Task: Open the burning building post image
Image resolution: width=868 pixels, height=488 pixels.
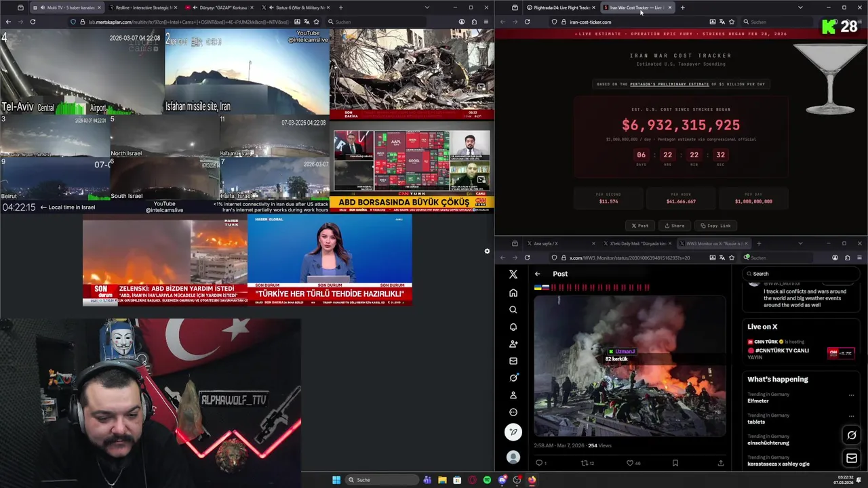Action: point(629,366)
